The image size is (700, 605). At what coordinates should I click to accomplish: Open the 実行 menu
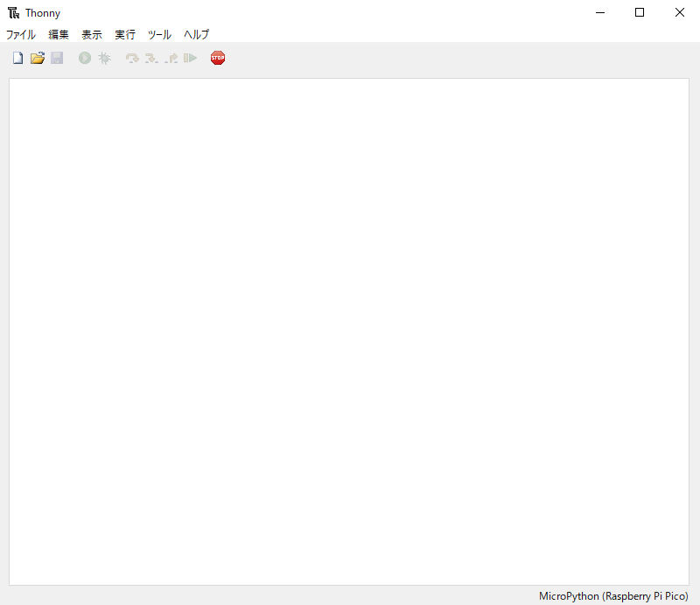(125, 34)
